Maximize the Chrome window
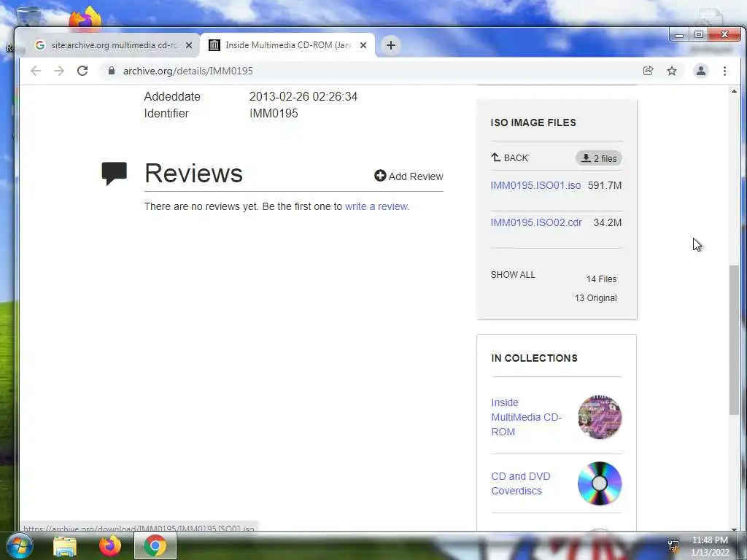The image size is (747, 560). pyautogui.click(x=698, y=35)
